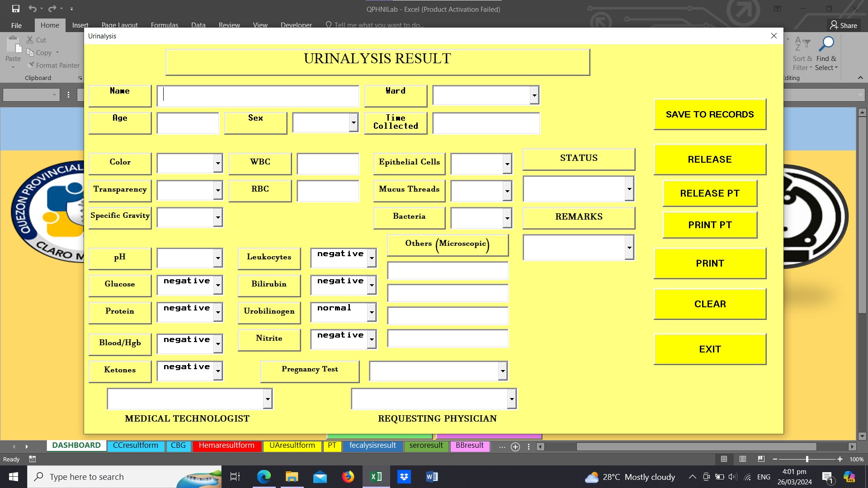Open Firefox from the taskbar
This screenshot has height=488, width=868.
coord(348,477)
